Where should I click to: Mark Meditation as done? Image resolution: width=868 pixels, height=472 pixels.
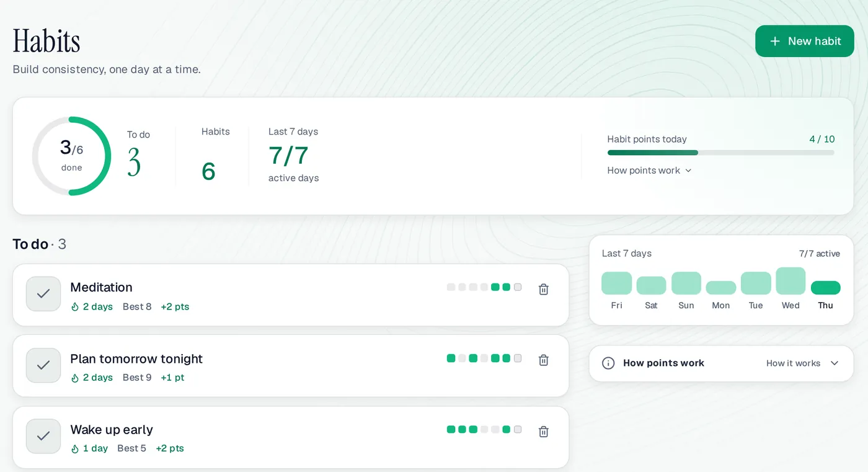43,294
